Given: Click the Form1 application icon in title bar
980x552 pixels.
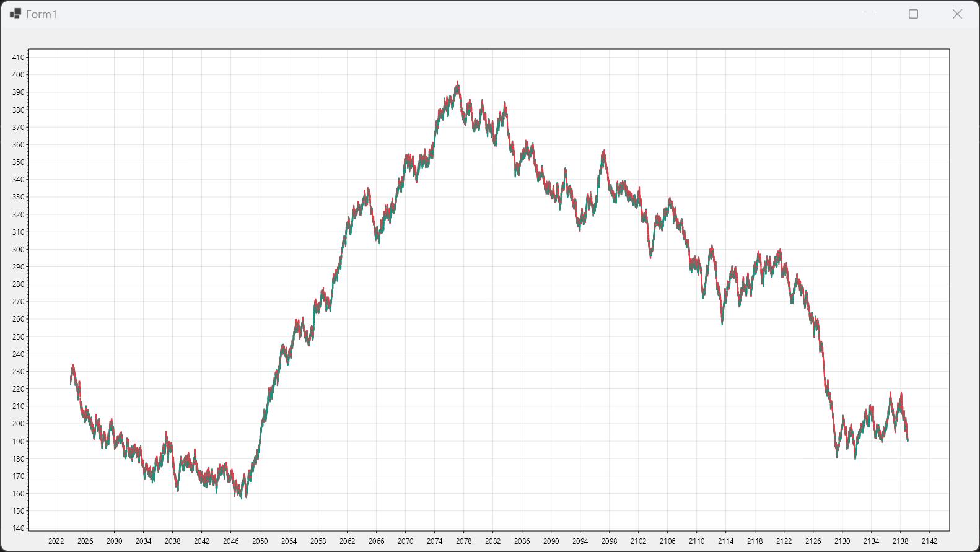Looking at the screenshot, I should pyautogui.click(x=15, y=14).
